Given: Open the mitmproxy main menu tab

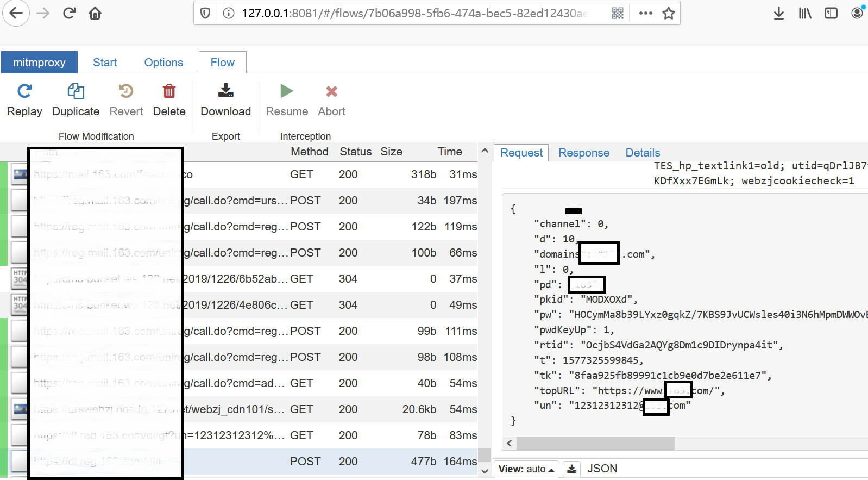Looking at the screenshot, I should click(x=39, y=62).
